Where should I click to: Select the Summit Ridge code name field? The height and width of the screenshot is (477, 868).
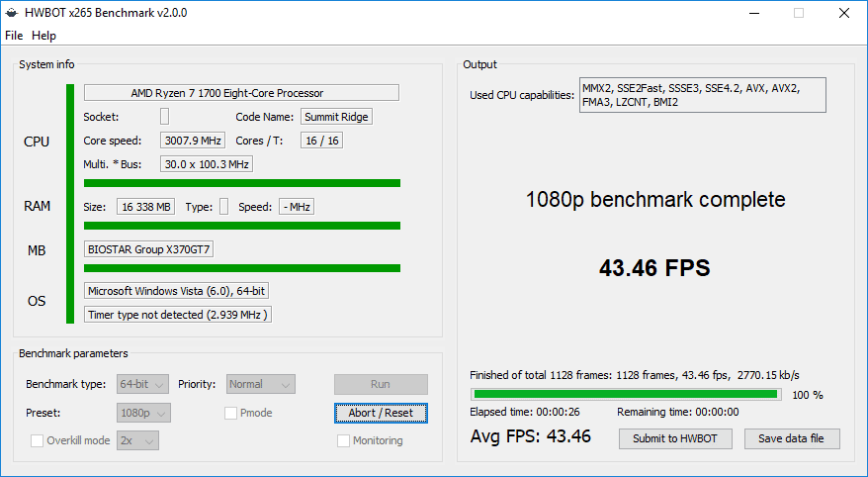coord(336,117)
